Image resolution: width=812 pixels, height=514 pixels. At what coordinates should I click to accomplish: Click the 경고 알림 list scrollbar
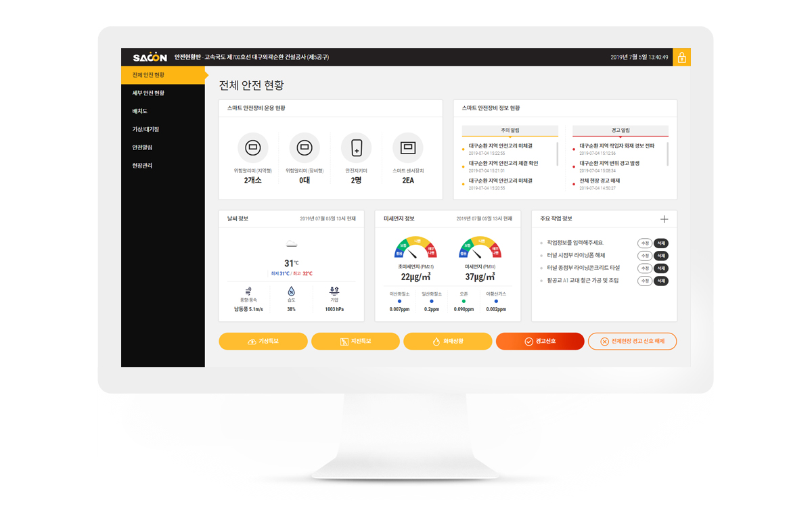tap(668, 154)
